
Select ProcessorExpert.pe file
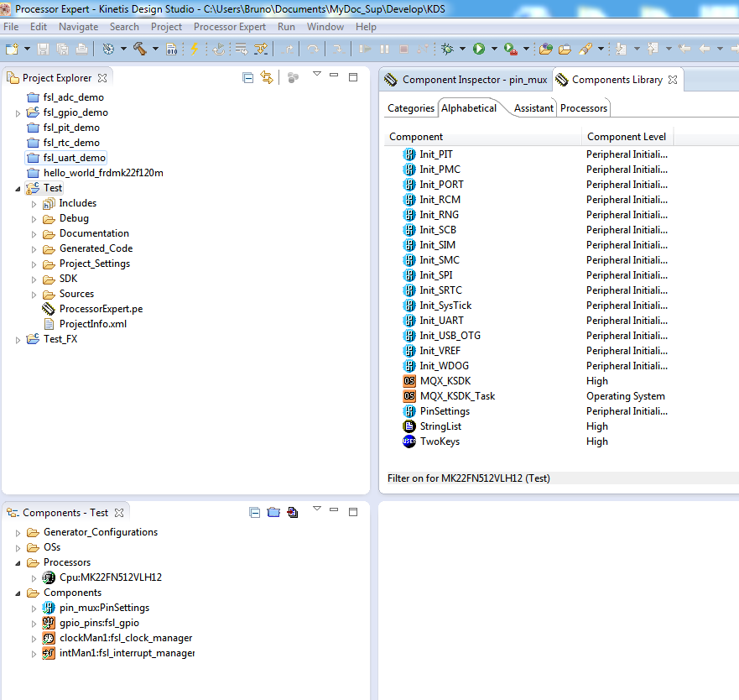tap(101, 309)
